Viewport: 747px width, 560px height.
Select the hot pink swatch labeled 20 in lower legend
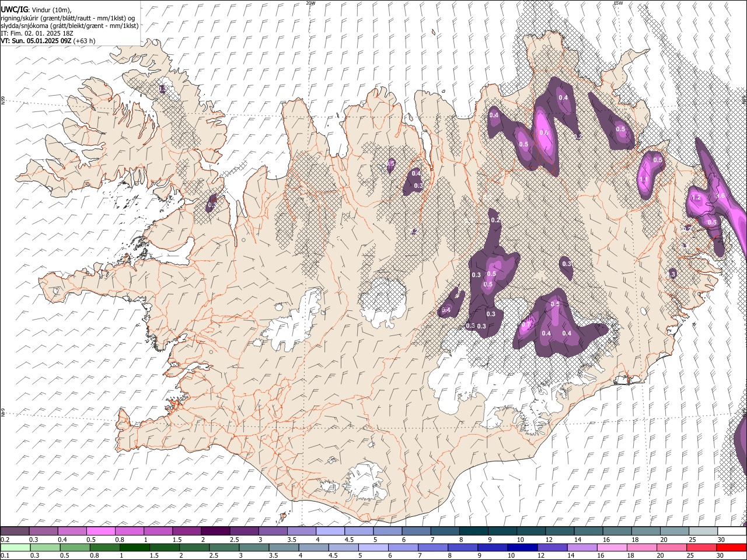pyautogui.click(x=671, y=548)
